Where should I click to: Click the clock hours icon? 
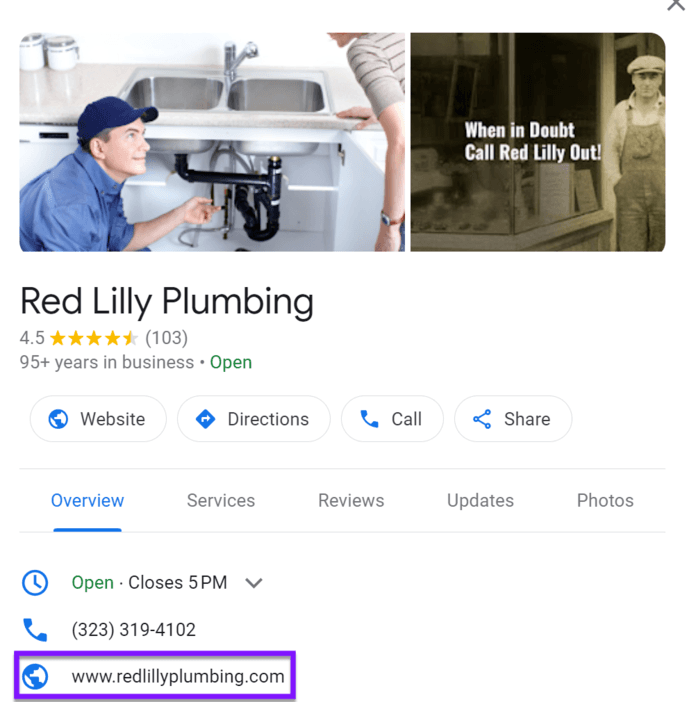[x=35, y=583]
